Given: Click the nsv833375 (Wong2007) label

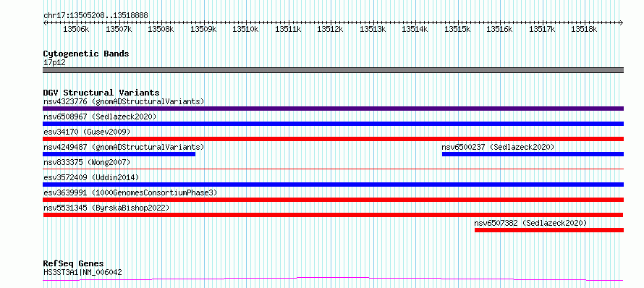Looking at the screenshot, I should (87, 162).
